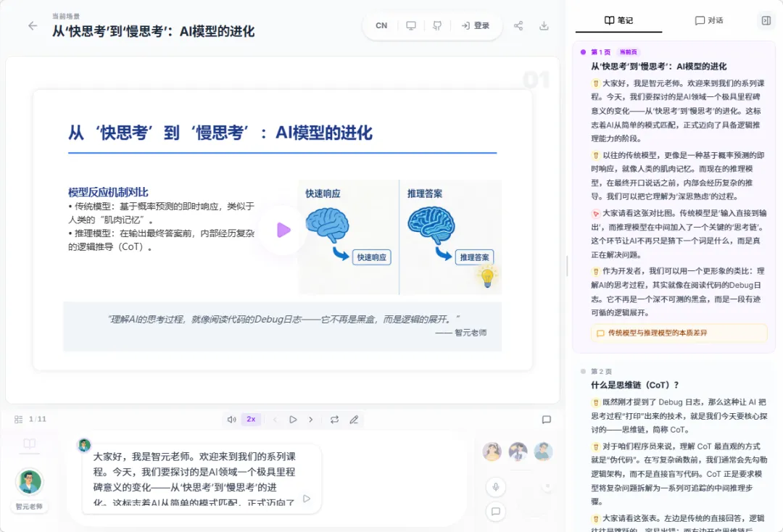Click the book icon above teacher avatar
783x532 pixels.
pos(30,444)
